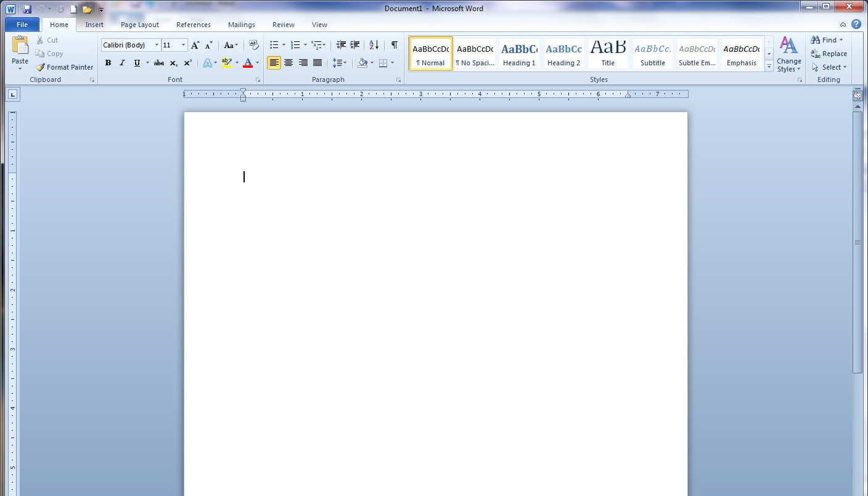The height and width of the screenshot is (496, 868).
Task: Apply red font color
Action: click(248, 63)
